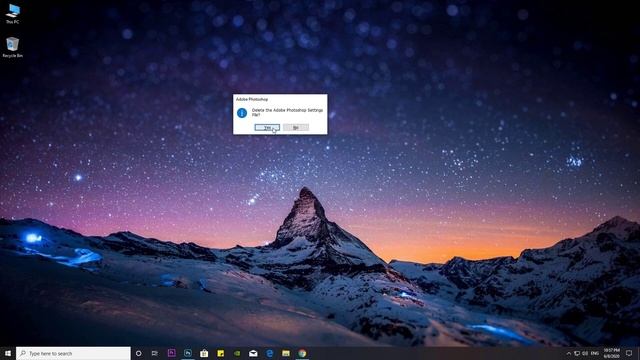Show hidden system tray icons
The image size is (640, 360).
click(x=569, y=353)
